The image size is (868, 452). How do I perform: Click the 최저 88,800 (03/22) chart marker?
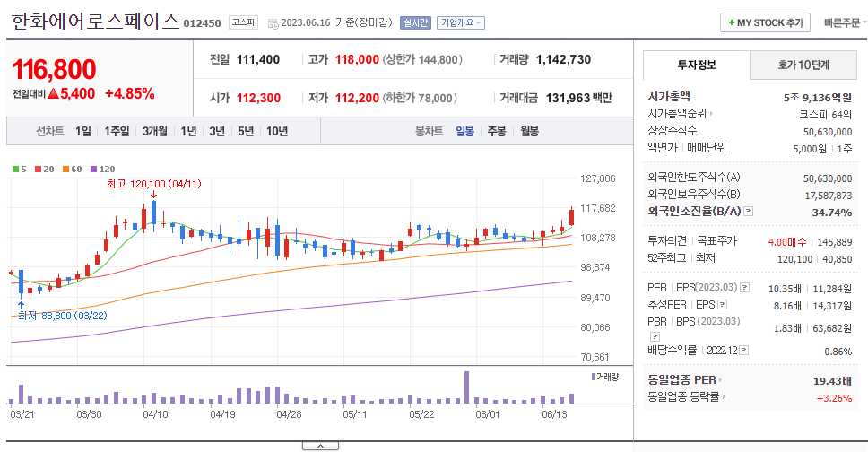tap(63, 316)
